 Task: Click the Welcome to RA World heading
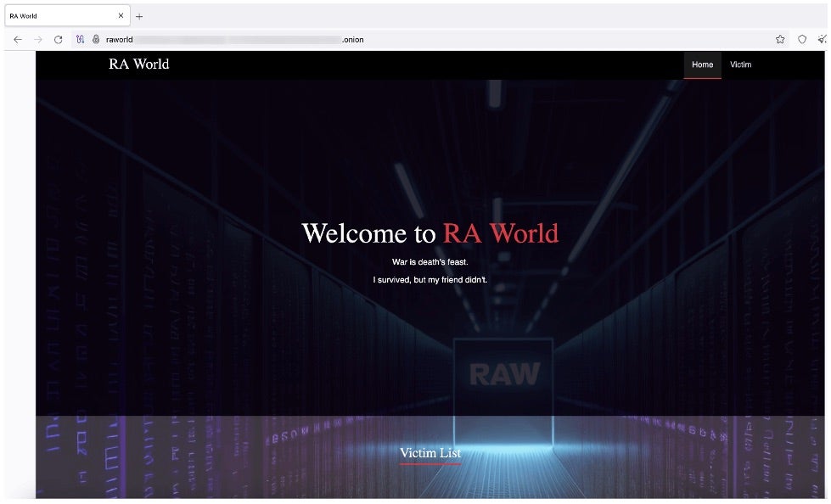coord(430,233)
